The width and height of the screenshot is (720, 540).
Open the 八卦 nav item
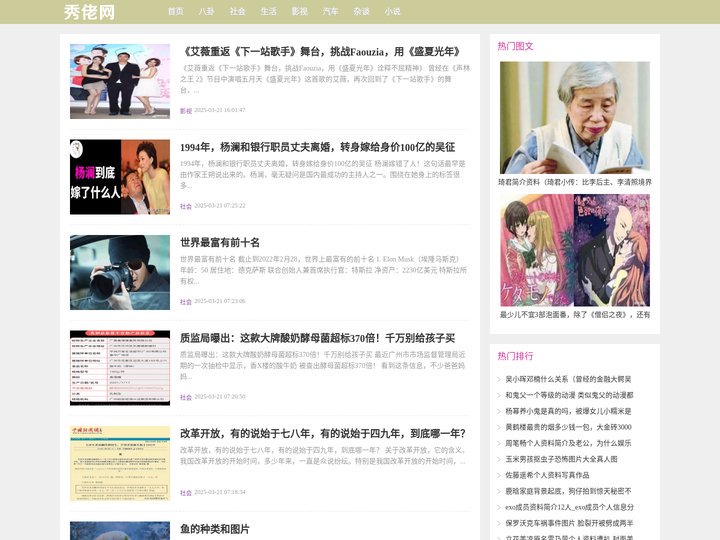[x=206, y=11]
